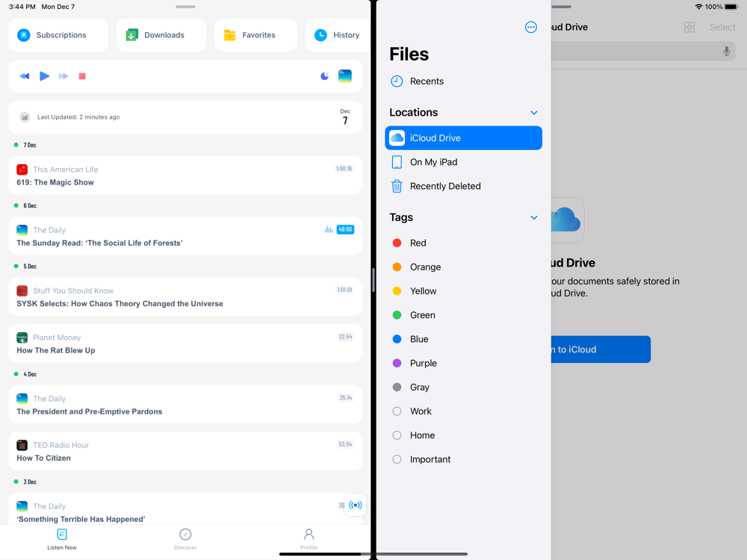Tap the Planet Money artwork icon
The width and height of the screenshot is (747, 560).
coord(22,337)
